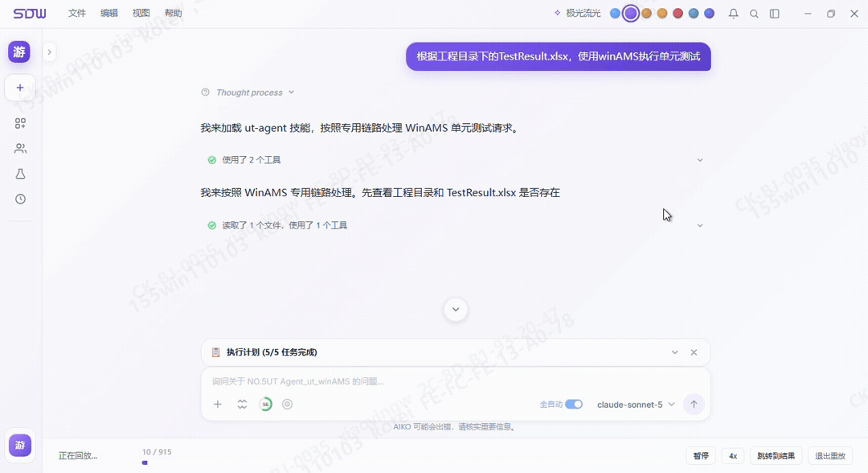The width and height of the screenshot is (868, 473).
Task: Expand the left sidebar with chevron
Action: coord(49,52)
